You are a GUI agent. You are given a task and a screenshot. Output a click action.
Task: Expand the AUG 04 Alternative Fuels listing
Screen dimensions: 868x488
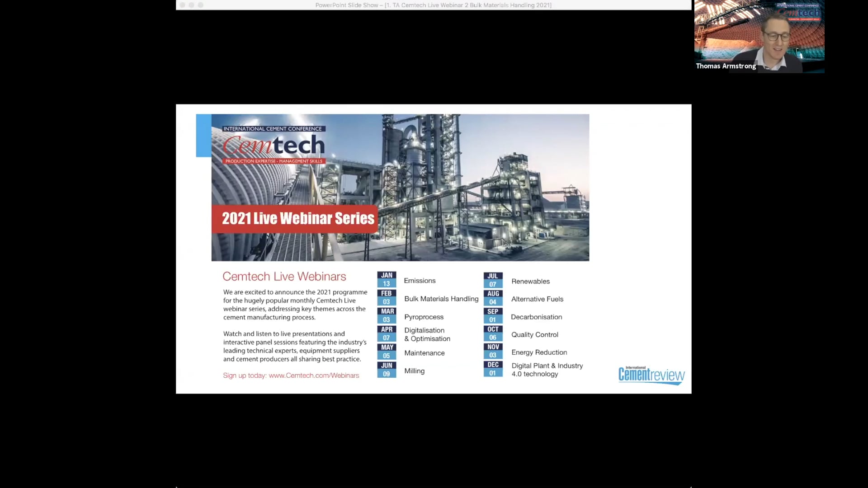point(536,299)
